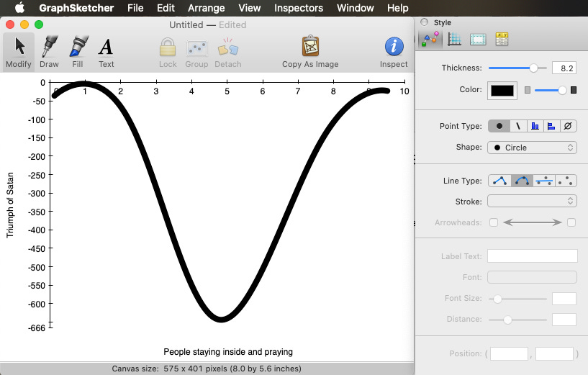Choose best-fit line type
Screen dimensions: 588x375
click(x=545, y=181)
